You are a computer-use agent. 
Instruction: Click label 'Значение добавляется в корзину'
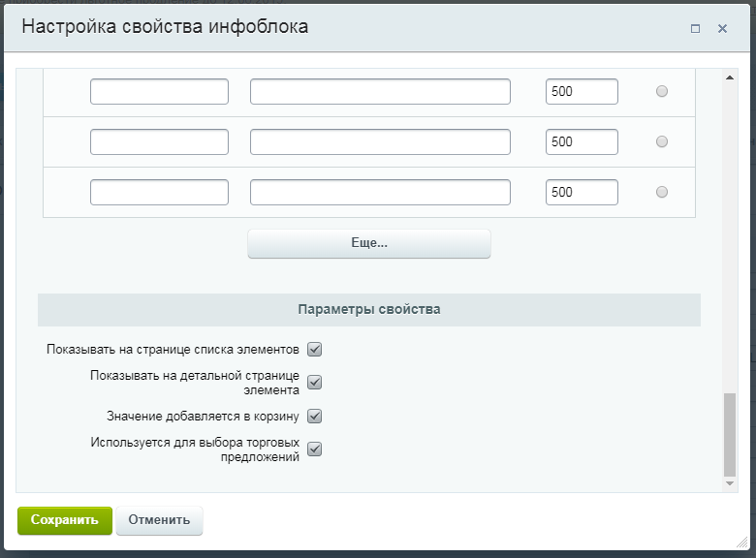203,417
